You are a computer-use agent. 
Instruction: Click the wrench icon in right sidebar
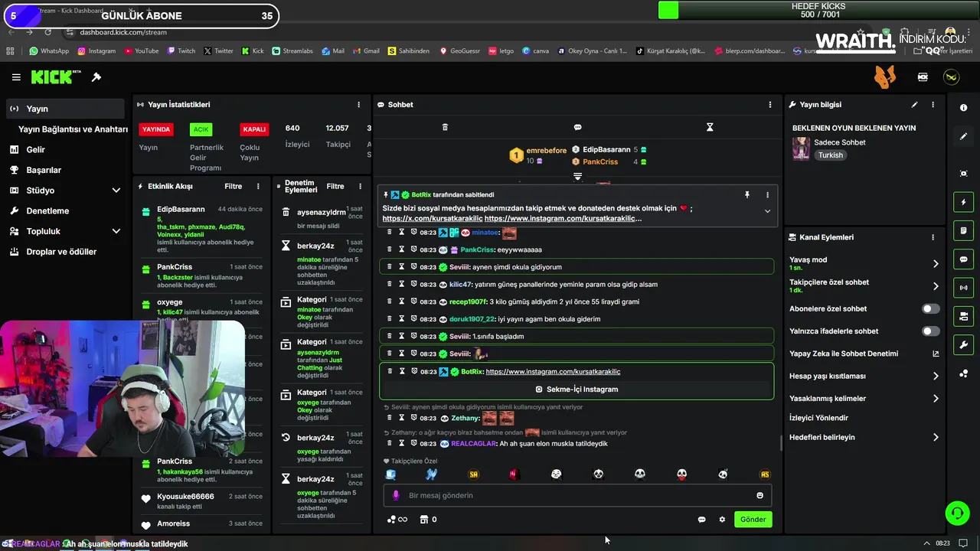[963, 345]
